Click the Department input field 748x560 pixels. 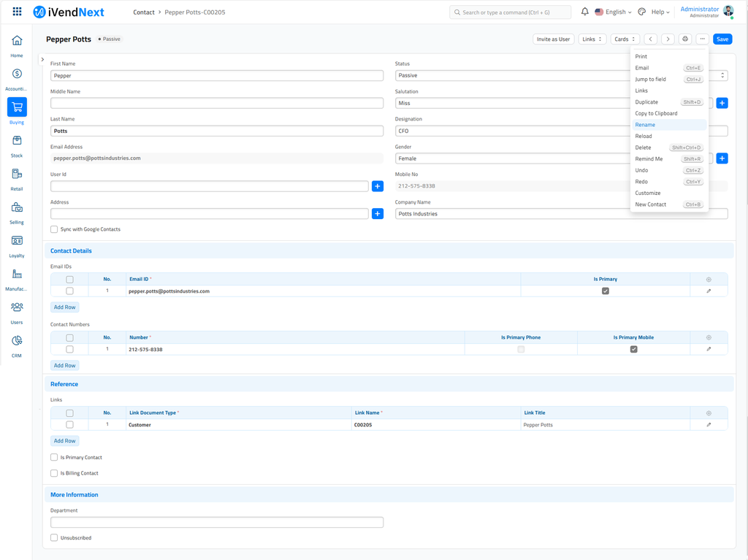pyautogui.click(x=217, y=523)
